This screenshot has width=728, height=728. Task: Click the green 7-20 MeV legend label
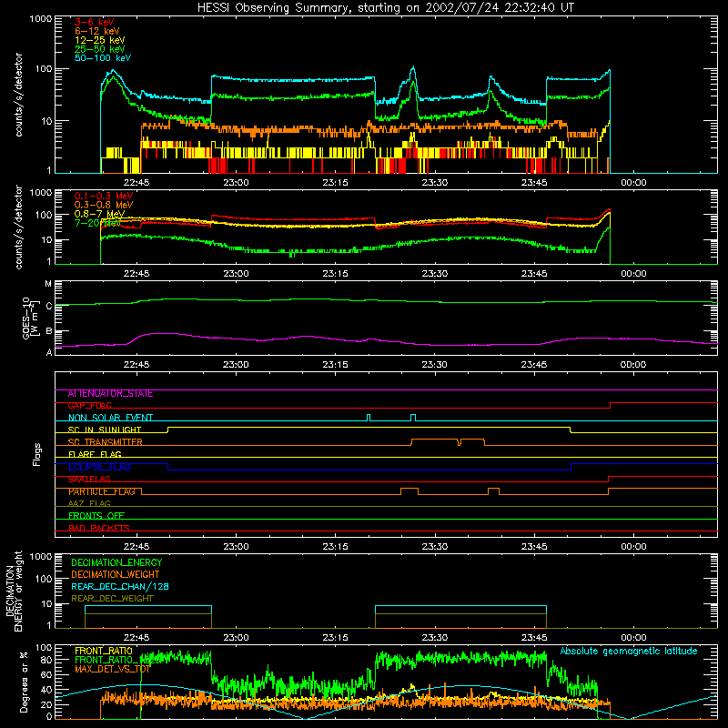pyautogui.click(x=97, y=223)
